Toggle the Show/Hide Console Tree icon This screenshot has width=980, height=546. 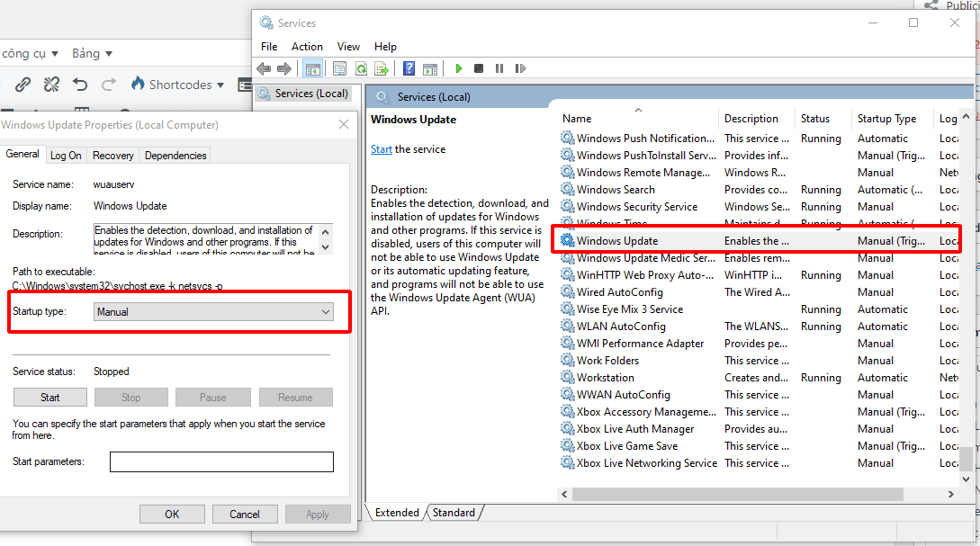[312, 68]
